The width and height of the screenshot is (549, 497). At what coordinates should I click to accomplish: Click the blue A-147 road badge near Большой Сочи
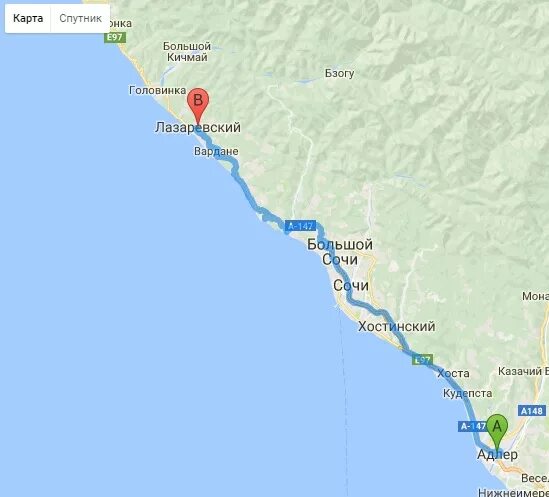click(x=300, y=226)
